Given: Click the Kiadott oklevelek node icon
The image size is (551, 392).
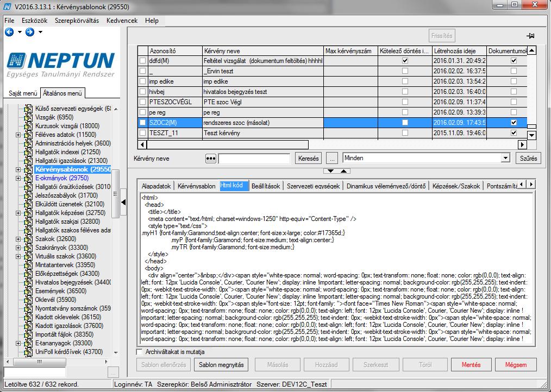Looking at the screenshot, I should click(x=28, y=317).
